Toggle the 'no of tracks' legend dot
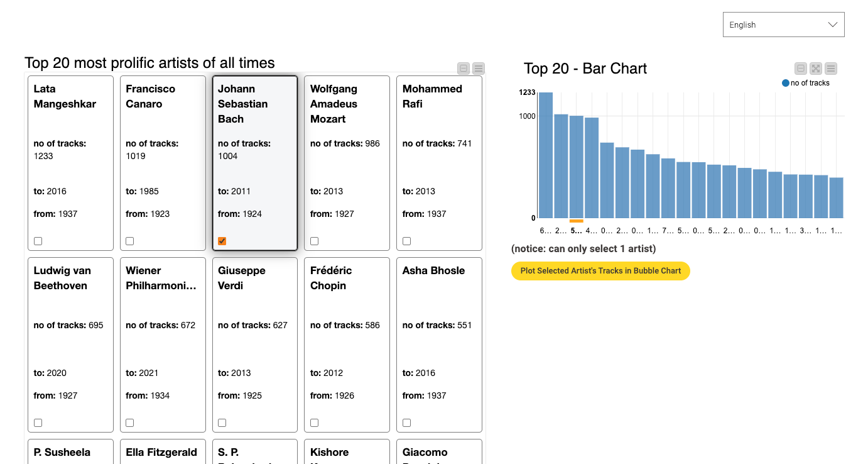 tap(786, 83)
